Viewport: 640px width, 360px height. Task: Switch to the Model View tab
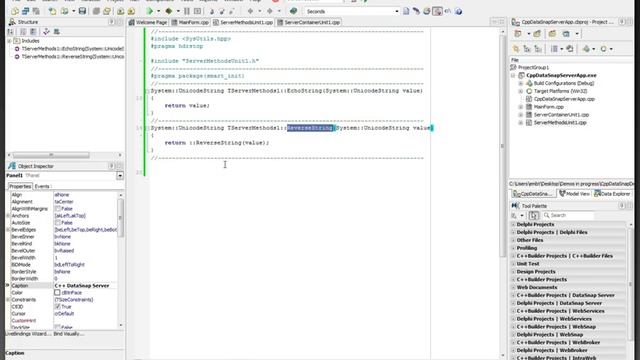point(575,194)
